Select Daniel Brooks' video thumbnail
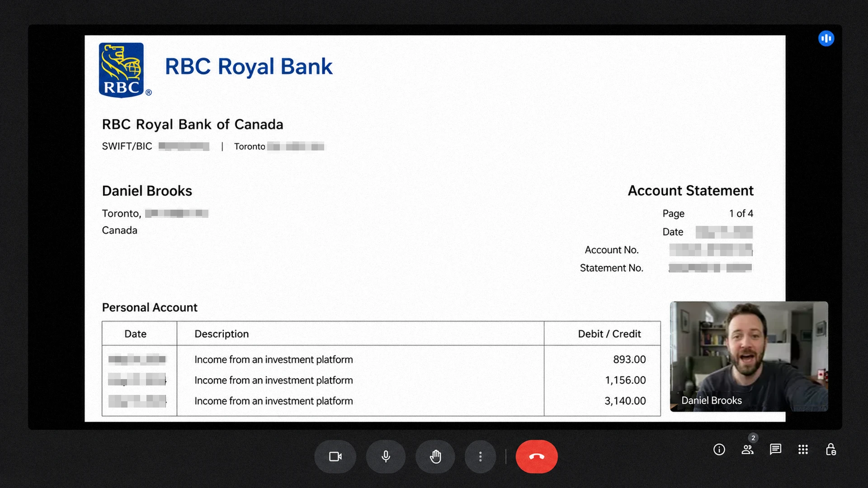The image size is (868, 488). (x=749, y=357)
